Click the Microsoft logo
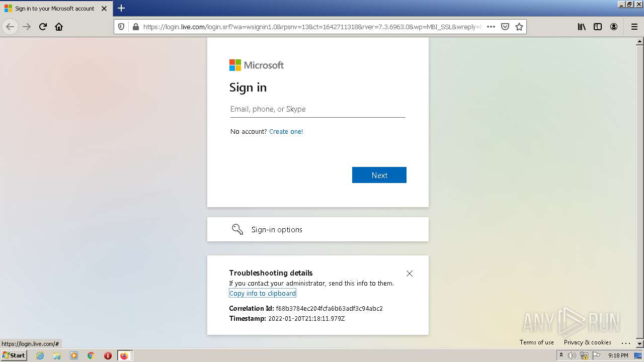The image size is (644, 362). [x=257, y=65]
